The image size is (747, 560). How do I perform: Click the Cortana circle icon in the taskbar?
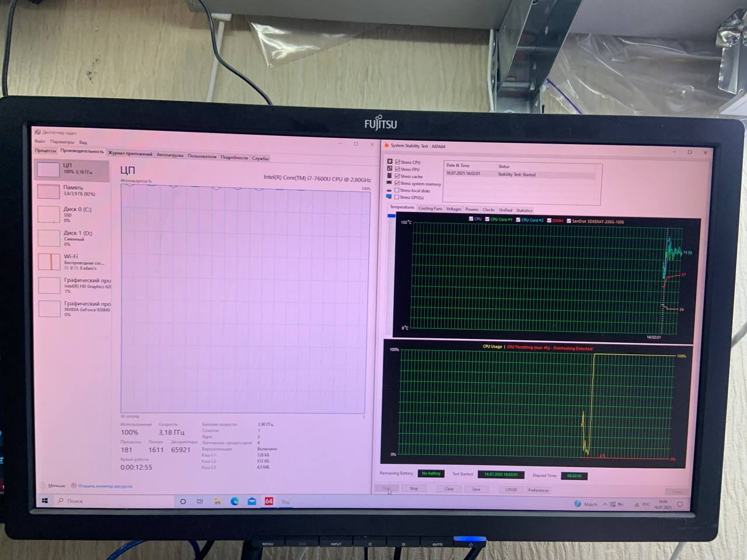tap(183, 501)
